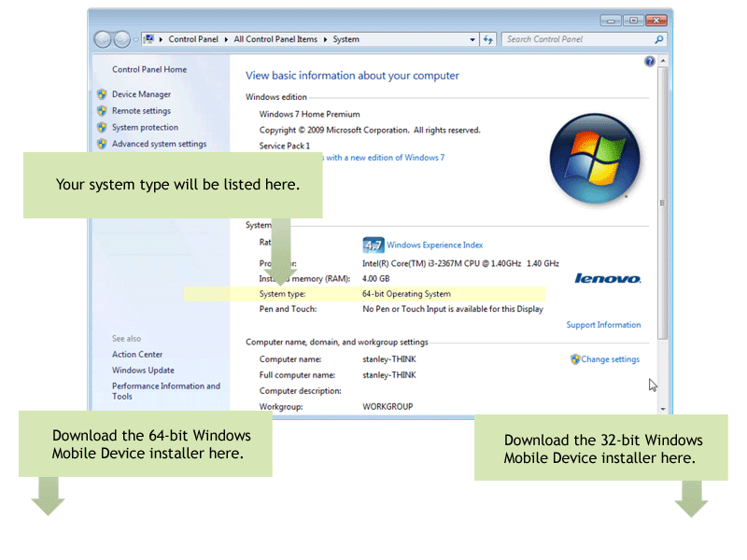The height and width of the screenshot is (560, 747).
Task: Click the Lenovo logo
Action: click(608, 278)
